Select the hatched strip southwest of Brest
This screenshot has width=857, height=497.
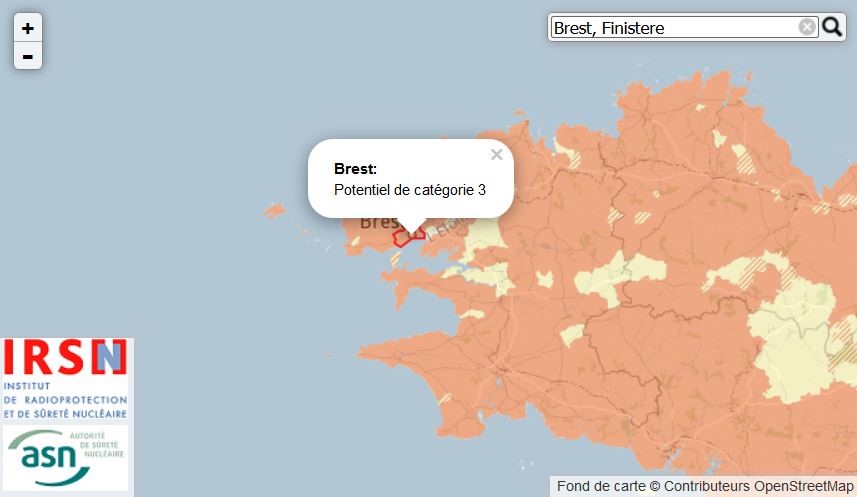tap(395, 258)
